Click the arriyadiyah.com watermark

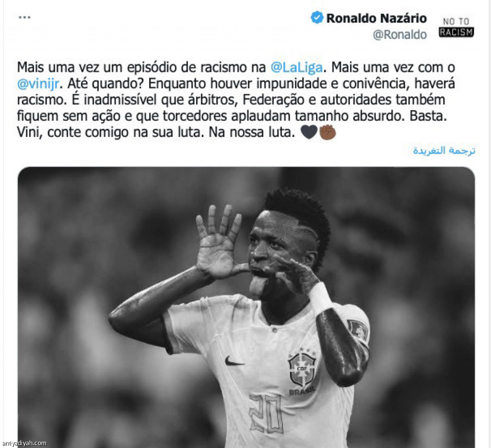coord(23,443)
